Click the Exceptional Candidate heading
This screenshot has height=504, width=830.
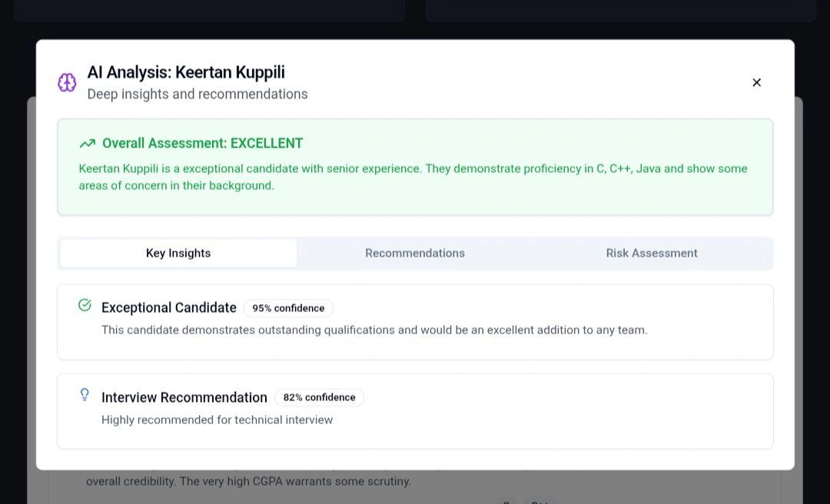pyautogui.click(x=169, y=308)
